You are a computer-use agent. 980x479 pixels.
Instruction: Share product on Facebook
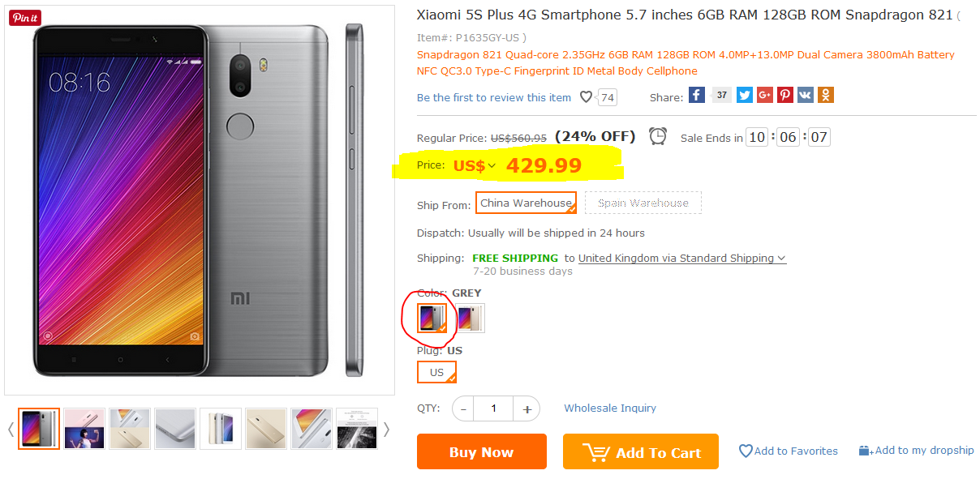point(697,96)
